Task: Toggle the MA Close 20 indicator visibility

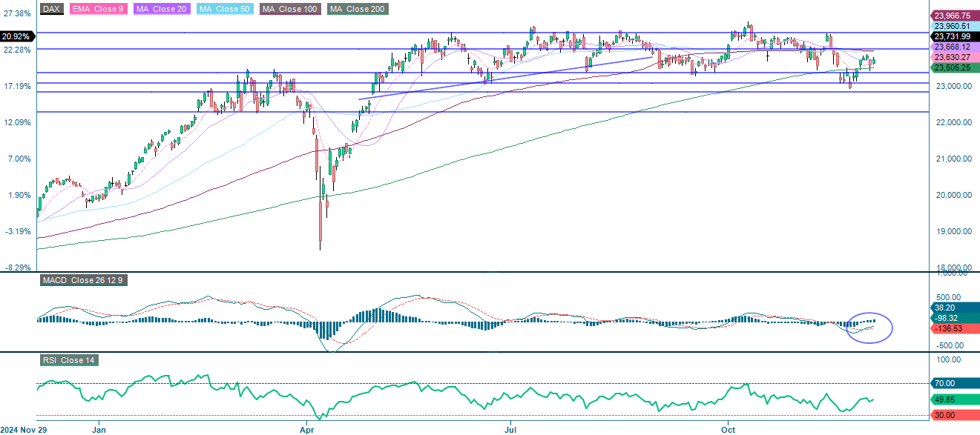Action: point(162,10)
